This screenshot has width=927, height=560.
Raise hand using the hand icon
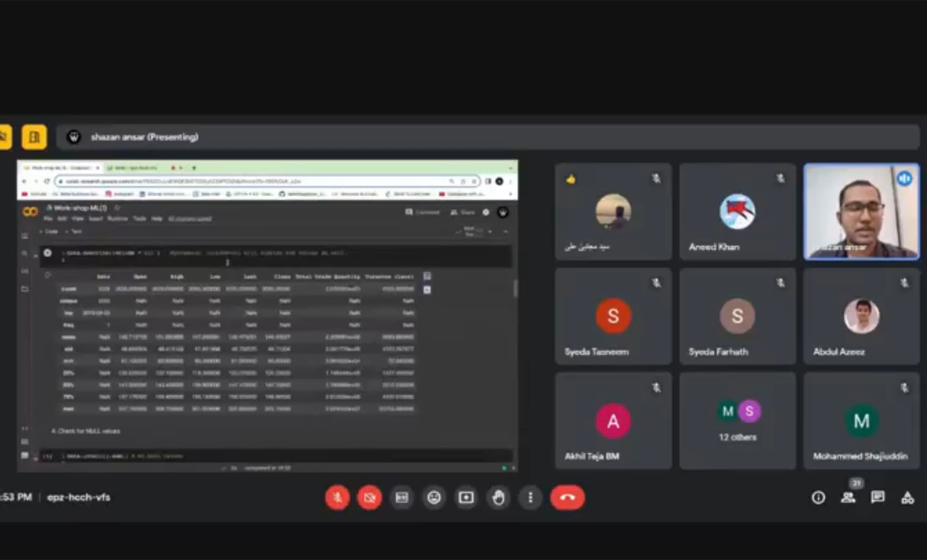pyautogui.click(x=498, y=497)
